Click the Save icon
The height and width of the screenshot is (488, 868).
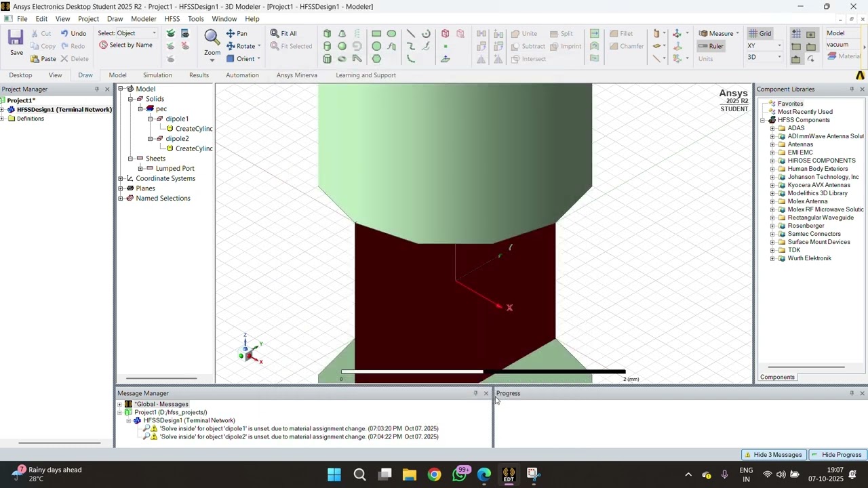[x=16, y=37]
